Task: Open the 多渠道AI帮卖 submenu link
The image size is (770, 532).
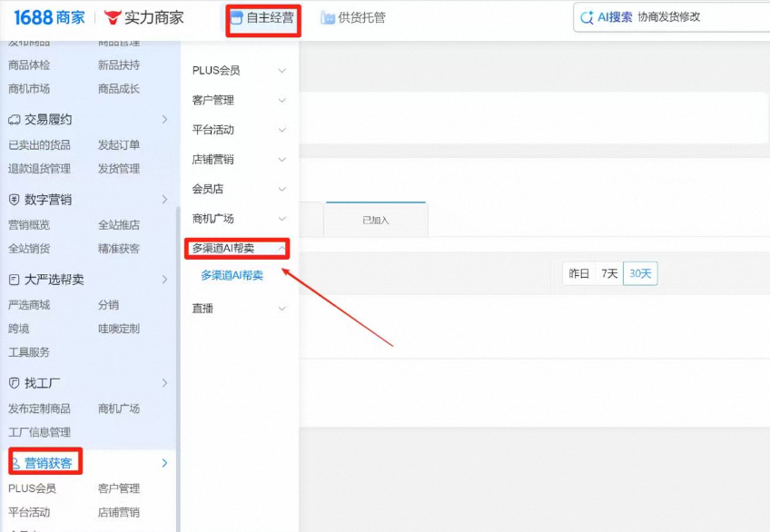Action: coord(232,275)
